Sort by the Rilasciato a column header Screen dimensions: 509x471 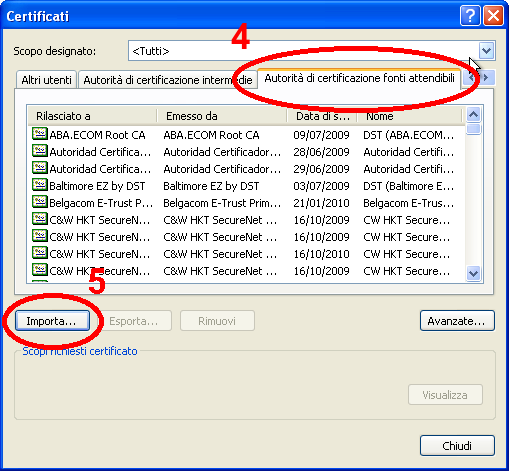(x=92, y=116)
